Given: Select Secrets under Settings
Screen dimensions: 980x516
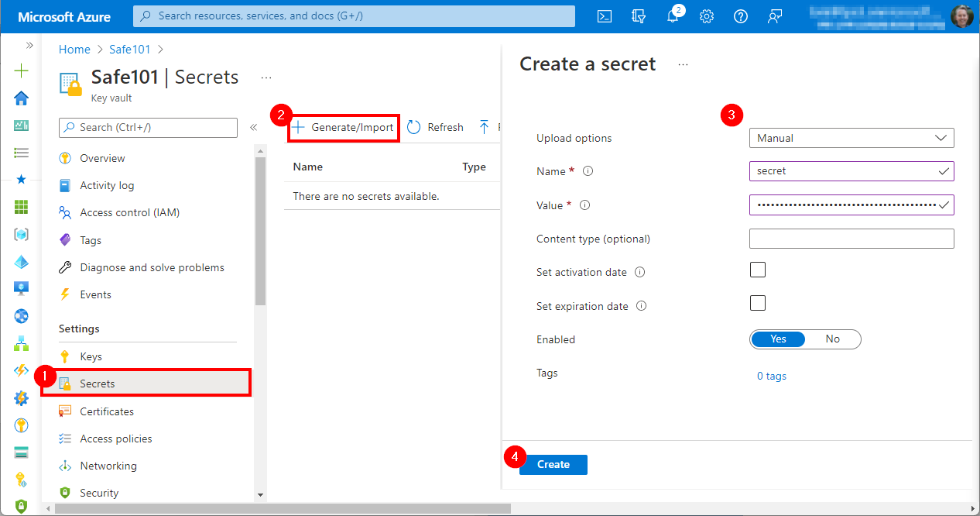Looking at the screenshot, I should pyautogui.click(x=146, y=384).
